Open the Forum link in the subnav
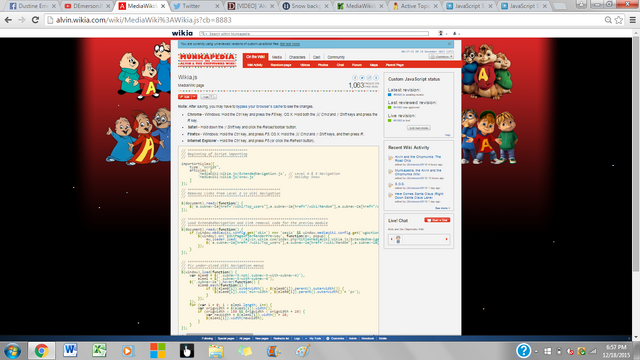 click(x=357, y=65)
